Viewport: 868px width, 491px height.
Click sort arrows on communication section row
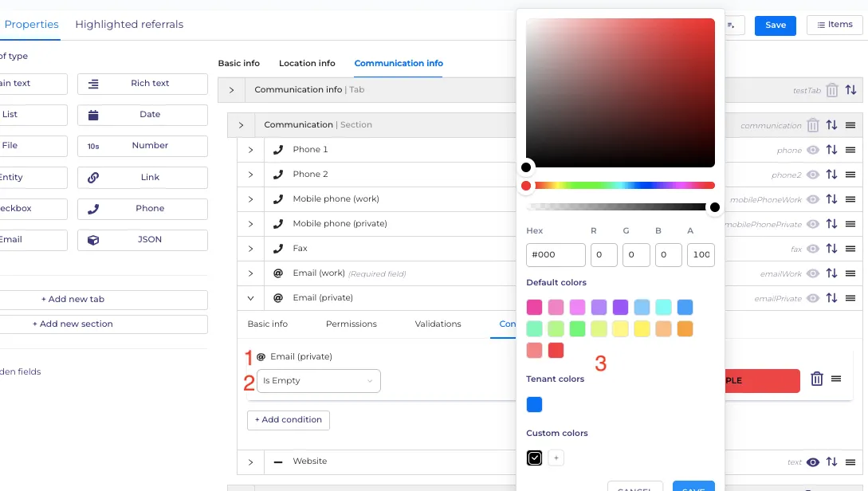pyautogui.click(x=831, y=125)
